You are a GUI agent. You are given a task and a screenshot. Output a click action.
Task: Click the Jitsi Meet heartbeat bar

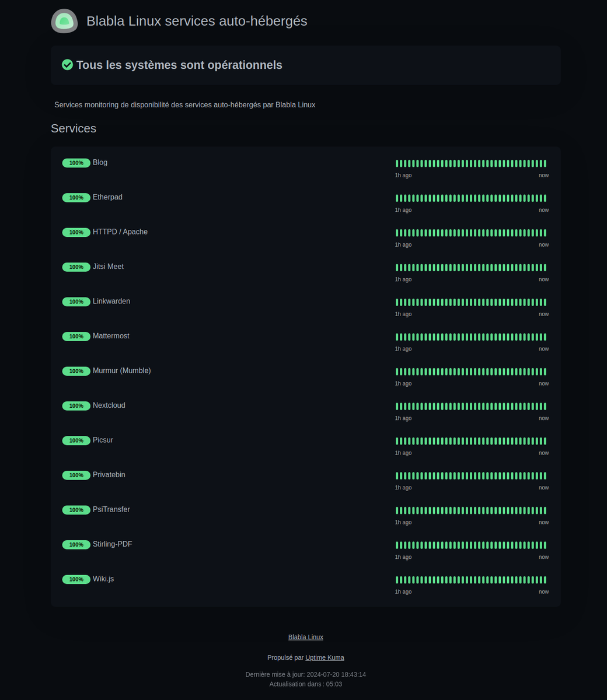(471, 268)
